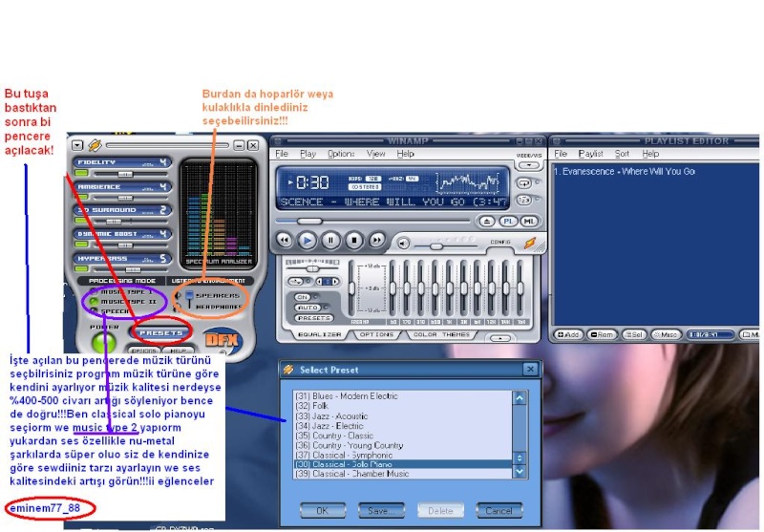Click the DFX orange logo badge
Image resolution: width=764 pixels, height=532 pixels.
(x=223, y=340)
